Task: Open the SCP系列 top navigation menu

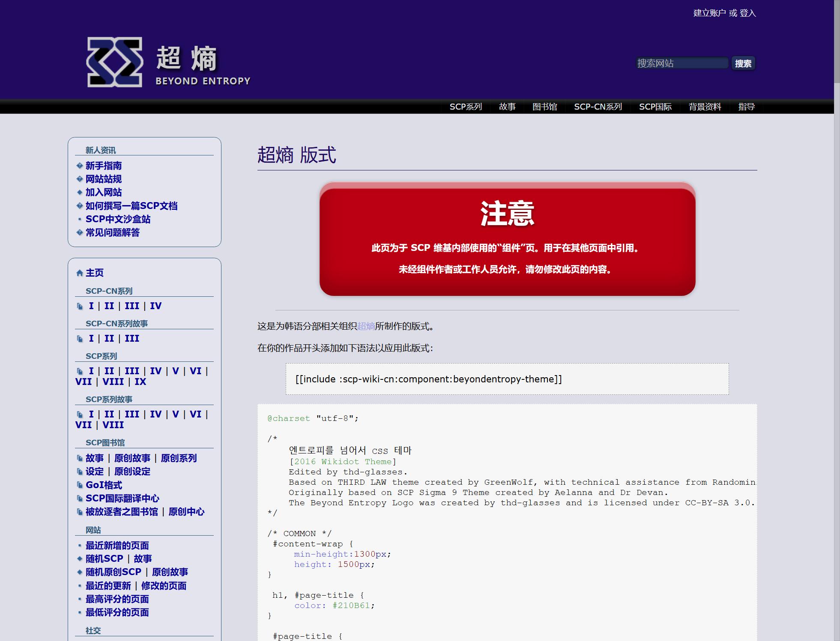Action: tap(466, 107)
